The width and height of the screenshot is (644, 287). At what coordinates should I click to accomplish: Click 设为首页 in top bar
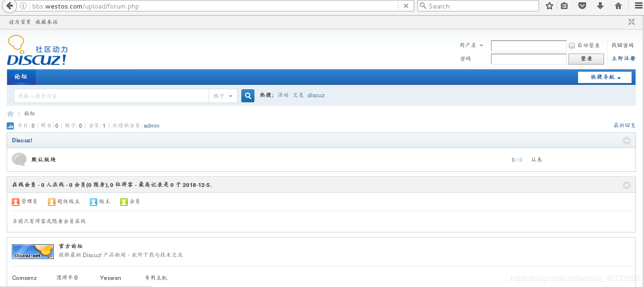coord(20,22)
